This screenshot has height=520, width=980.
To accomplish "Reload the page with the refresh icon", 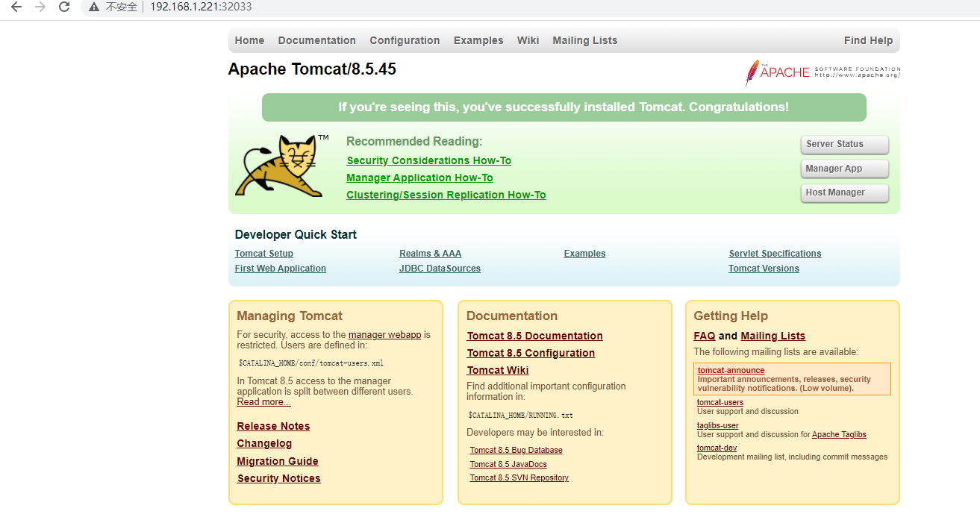I will tap(64, 7).
